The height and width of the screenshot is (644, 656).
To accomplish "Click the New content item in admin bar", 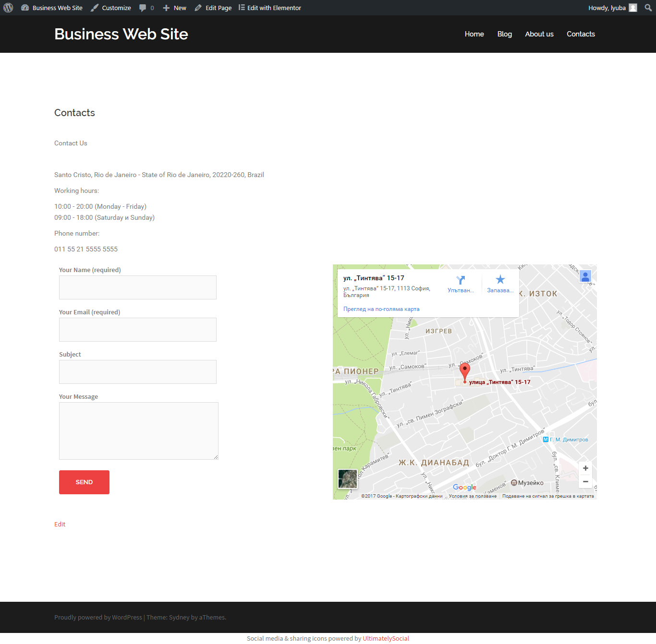I will (174, 8).
